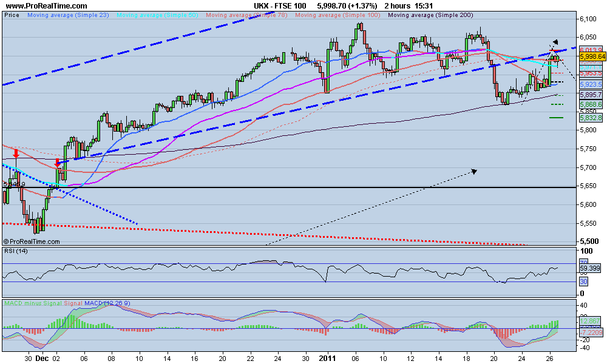Screen dimensions: 607x364
Task: Select Moving average (Simple 23) legend
Action: coord(68,15)
